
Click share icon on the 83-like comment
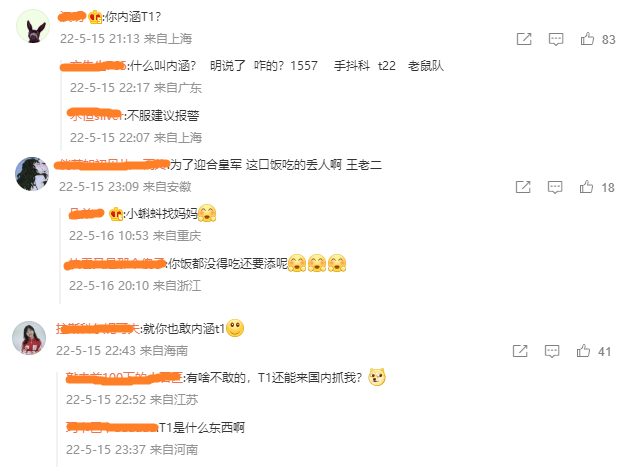pyautogui.click(x=524, y=39)
